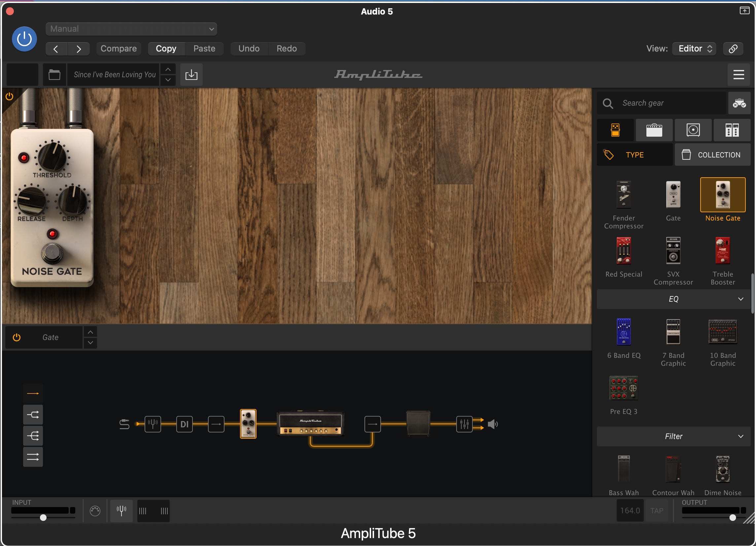756x546 pixels.
Task: Select the Red Special pedal
Action: (x=624, y=257)
